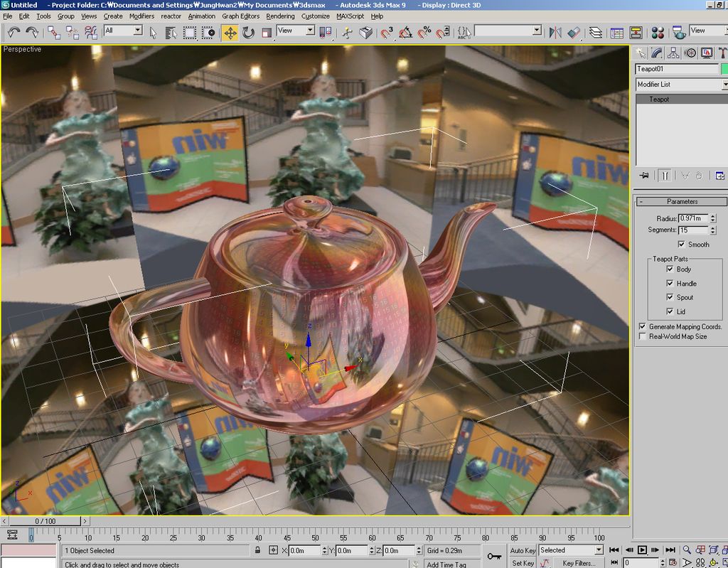The width and height of the screenshot is (728, 568).
Task: Open the Select by Name list
Action: 171,32
